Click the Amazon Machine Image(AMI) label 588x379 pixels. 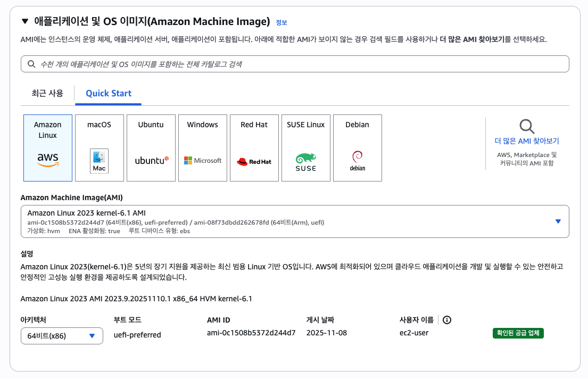(x=72, y=197)
